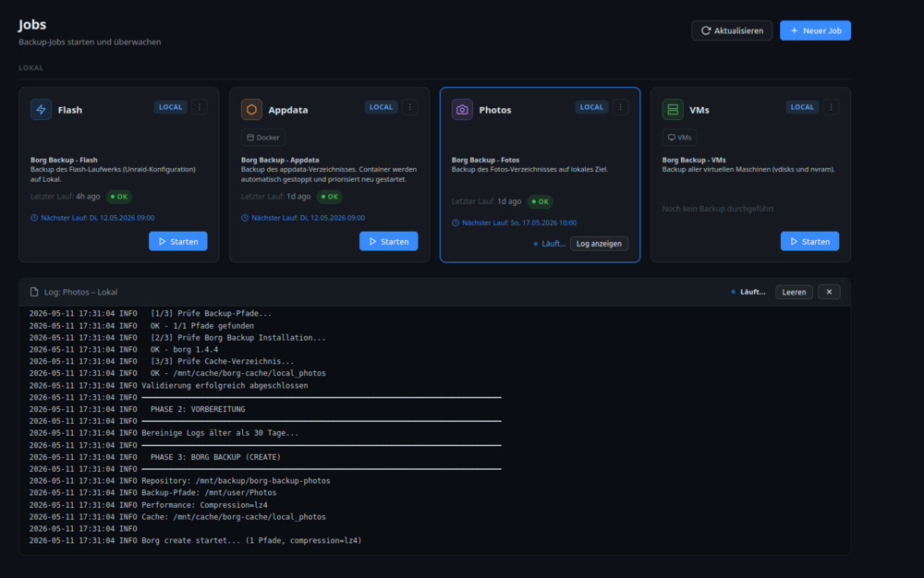Click log line 'OK - borg 1.4.4'

pos(185,350)
